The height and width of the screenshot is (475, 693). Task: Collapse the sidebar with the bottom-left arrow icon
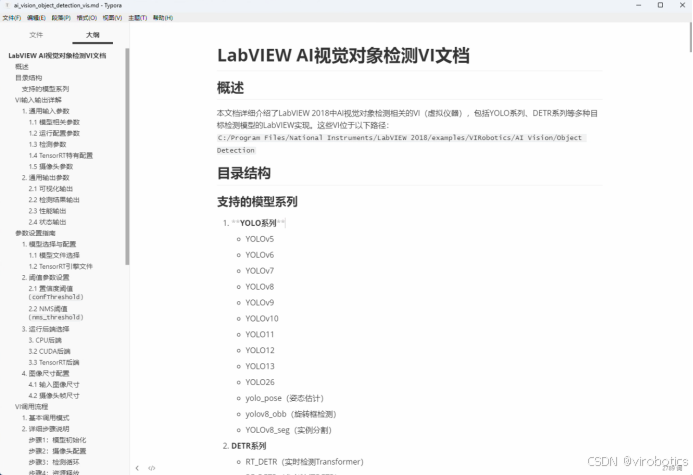(x=137, y=468)
